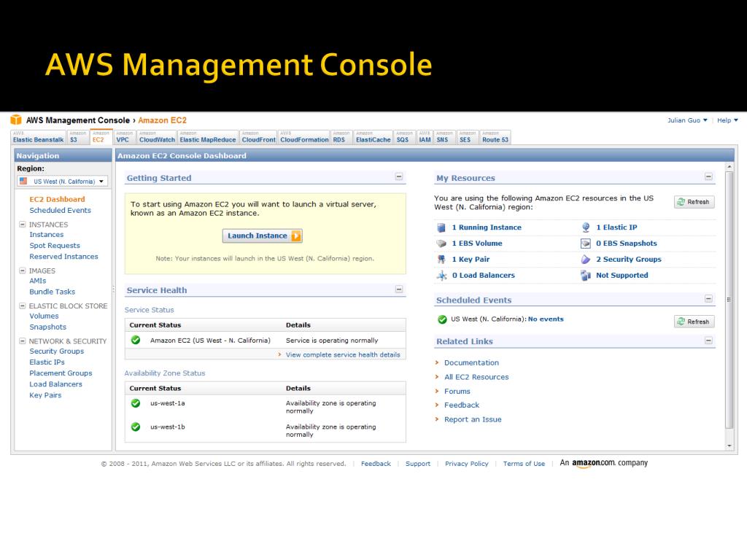Open the Julian Guo account menu
This screenshot has width=747, height=560.
coord(687,120)
